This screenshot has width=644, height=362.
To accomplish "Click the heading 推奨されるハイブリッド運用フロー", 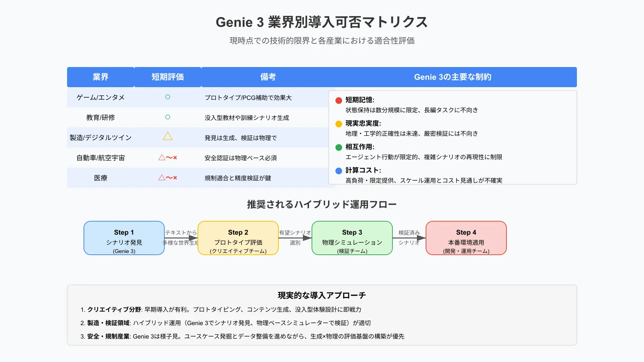I will pos(322,204).
